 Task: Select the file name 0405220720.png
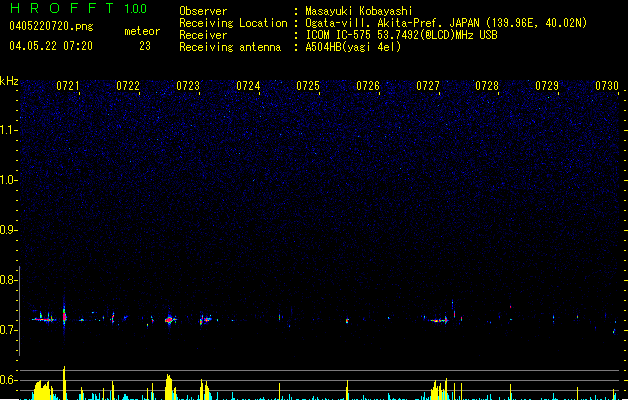51,26
